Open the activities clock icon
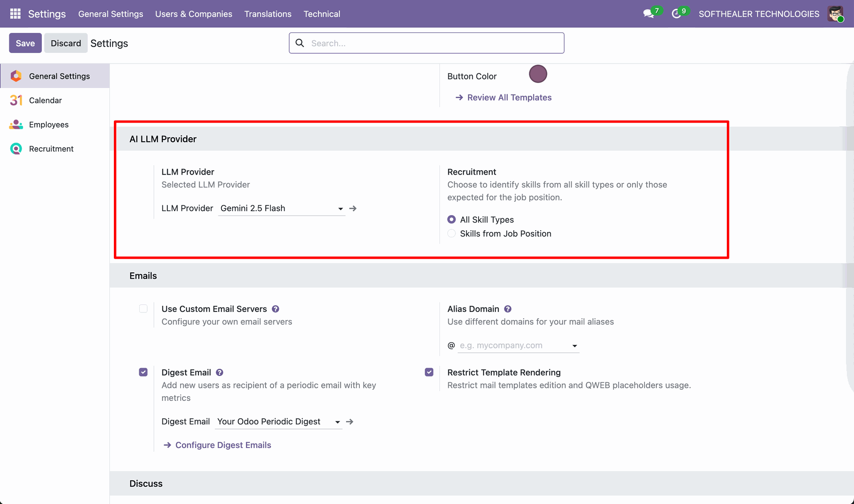 point(676,14)
